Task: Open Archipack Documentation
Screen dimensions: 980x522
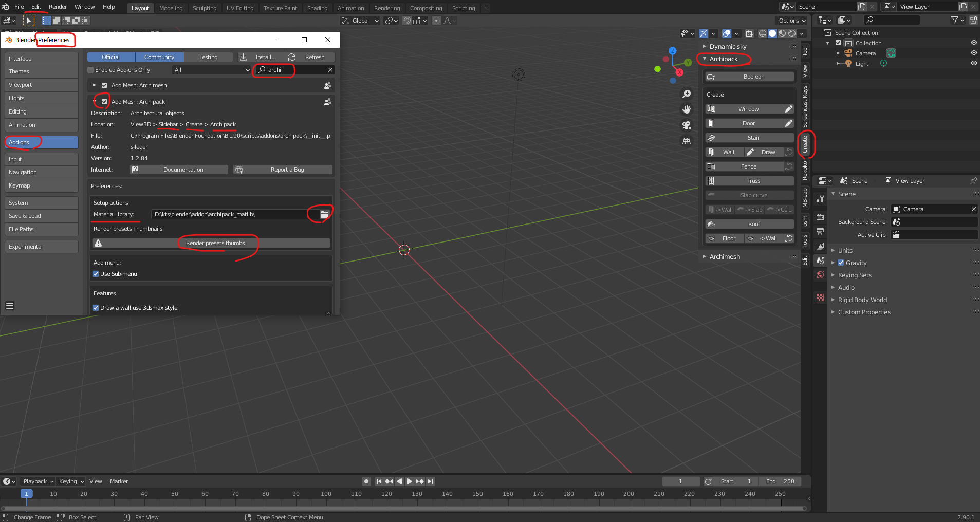Action: [x=178, y=170]
